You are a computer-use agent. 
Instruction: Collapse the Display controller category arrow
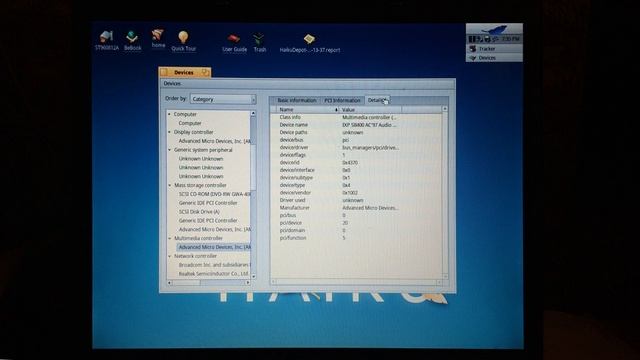click(x=169, y=132)
